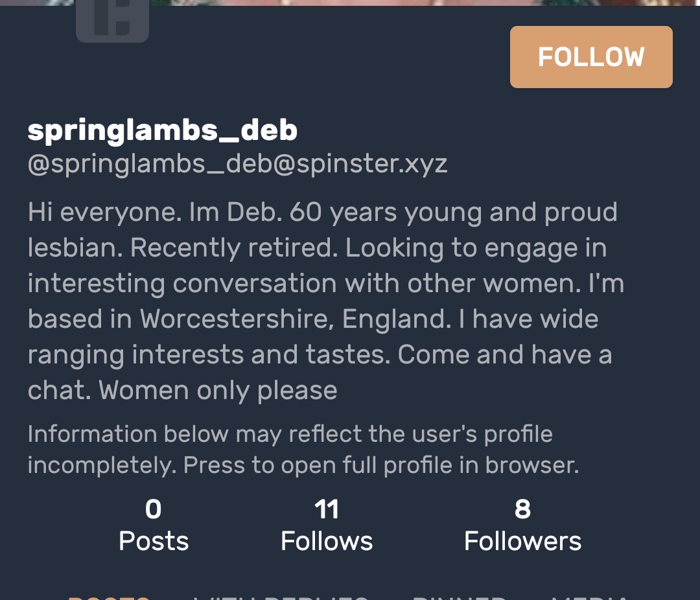The height and width of the screenshot is (600, 700).
Task: Tap the profile header banner image
Action: [389, 3]
